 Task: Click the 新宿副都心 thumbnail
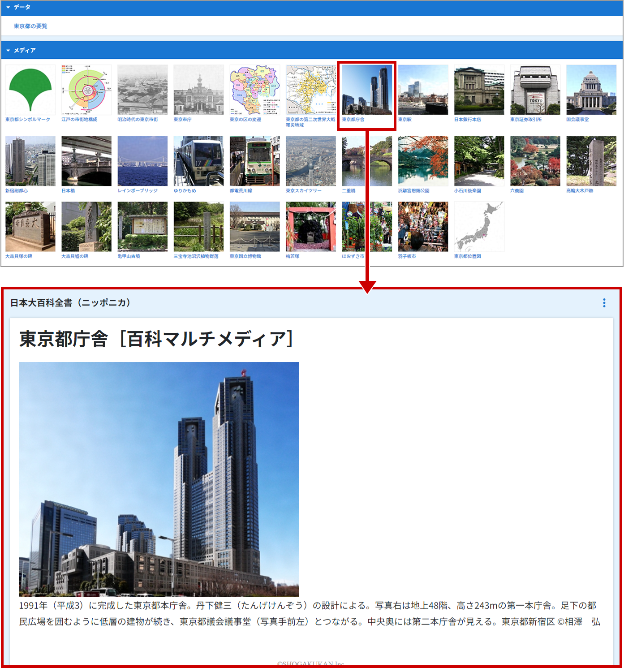click(30, 161)
